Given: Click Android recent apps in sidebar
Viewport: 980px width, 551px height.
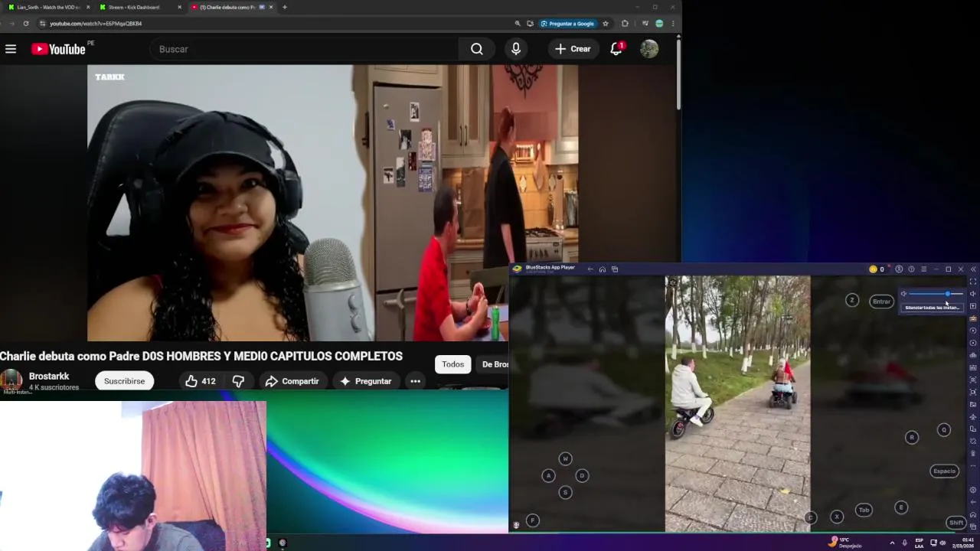Looking at the screenshot, I should [x=973, y=526].
